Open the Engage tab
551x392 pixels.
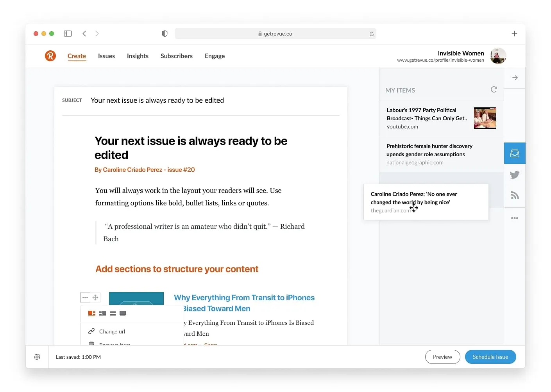click(215, 56)
